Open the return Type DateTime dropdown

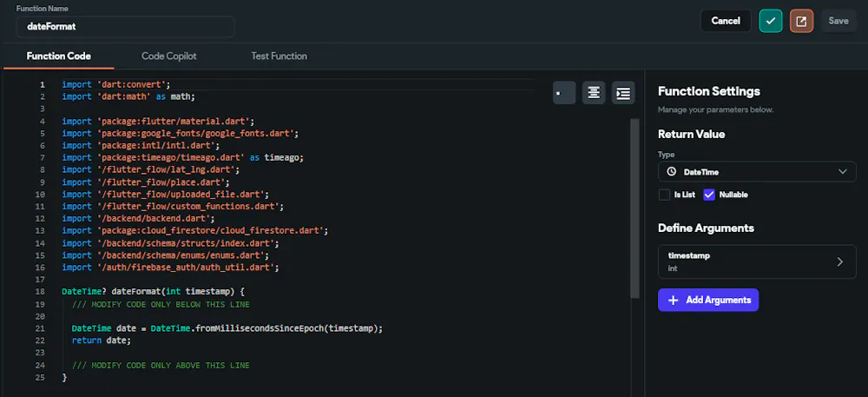click(x=757, y=172)
